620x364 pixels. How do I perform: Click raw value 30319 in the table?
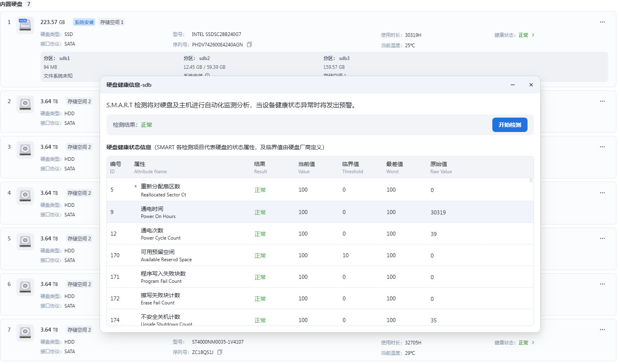(438, 212)
